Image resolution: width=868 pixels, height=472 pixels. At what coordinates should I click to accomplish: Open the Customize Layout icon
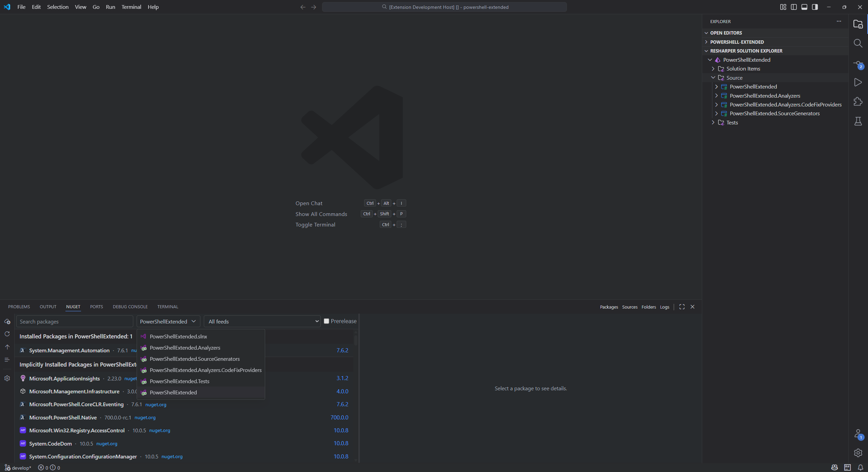[x=783, y=7]
